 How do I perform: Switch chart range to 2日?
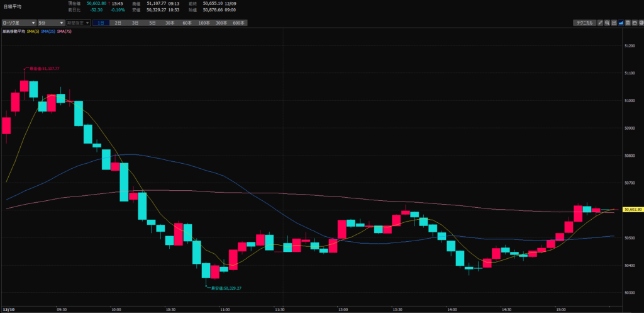(118, 23)
